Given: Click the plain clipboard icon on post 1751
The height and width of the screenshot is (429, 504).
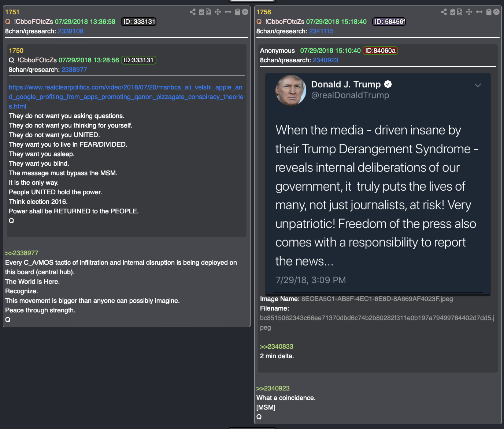Looking at the screenshot, I should (x=237, y=12).
